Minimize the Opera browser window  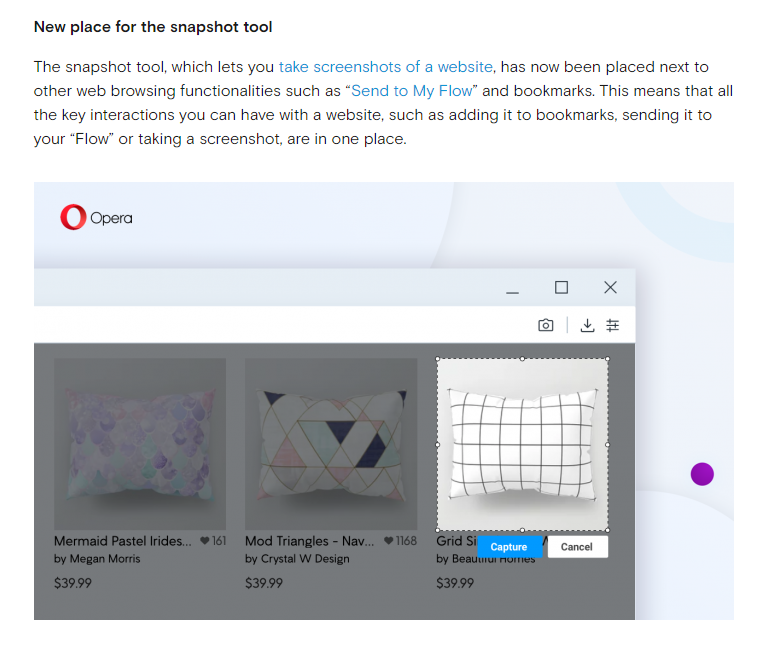(x=513, y=290)
